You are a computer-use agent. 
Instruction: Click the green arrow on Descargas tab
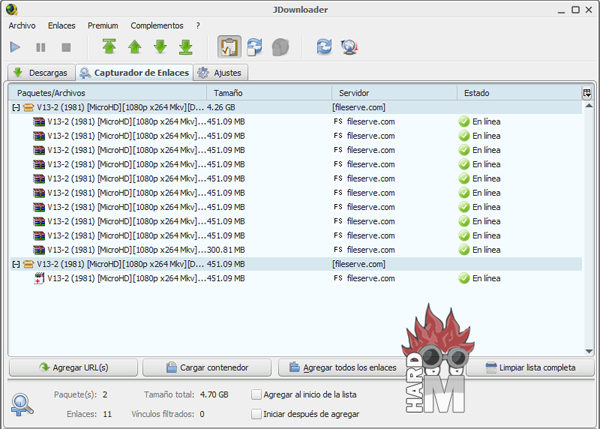click(x=18, y=72)
